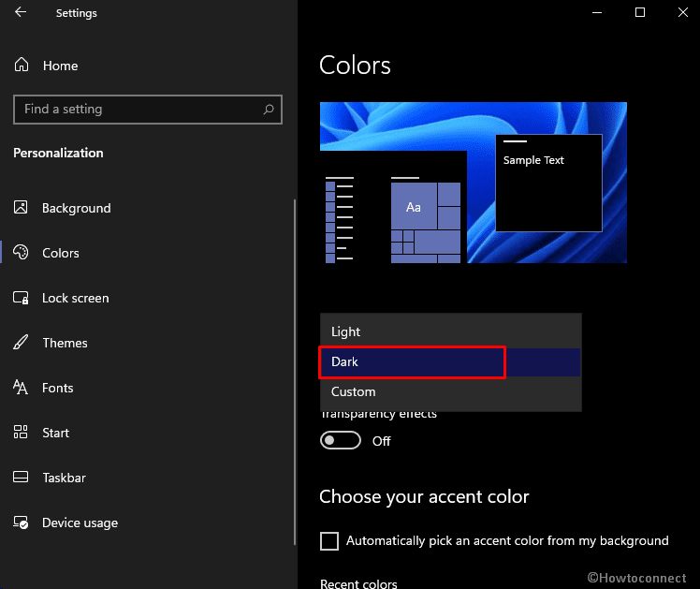Click the color preview thumbnail image
The width and height of the screenshot is (700, 589).
473,183
